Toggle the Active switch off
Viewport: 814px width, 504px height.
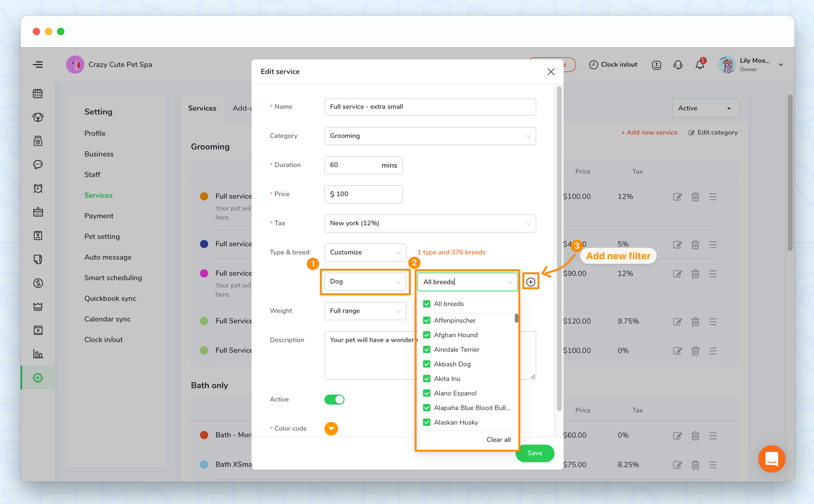(334, 399)
